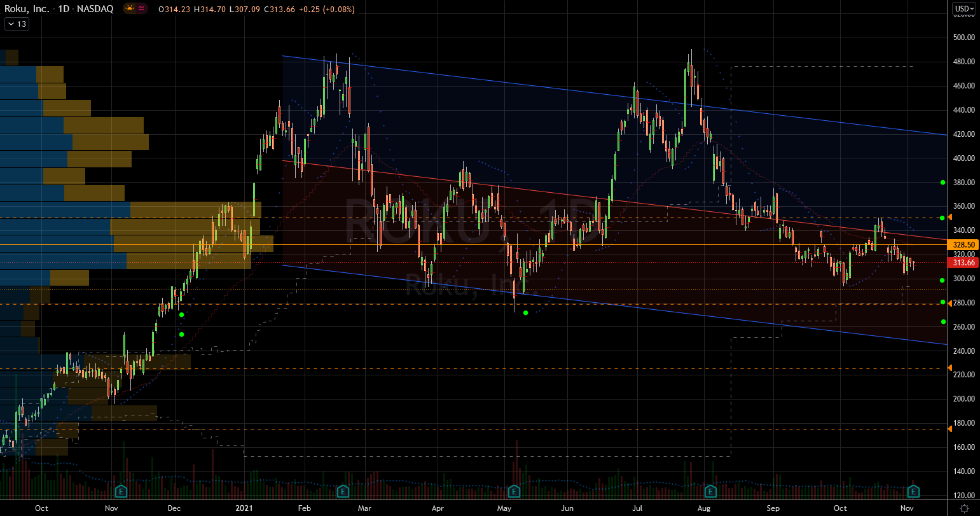Screen dimensions: 980x516
Task: Click the 420.00 price axis label
Action: pos(964,134)
